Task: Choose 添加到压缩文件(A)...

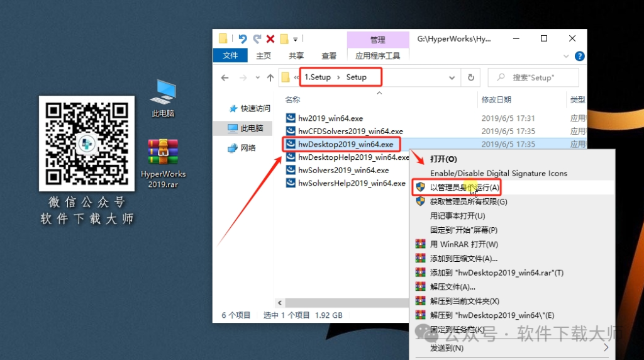Action: [512, 259]
